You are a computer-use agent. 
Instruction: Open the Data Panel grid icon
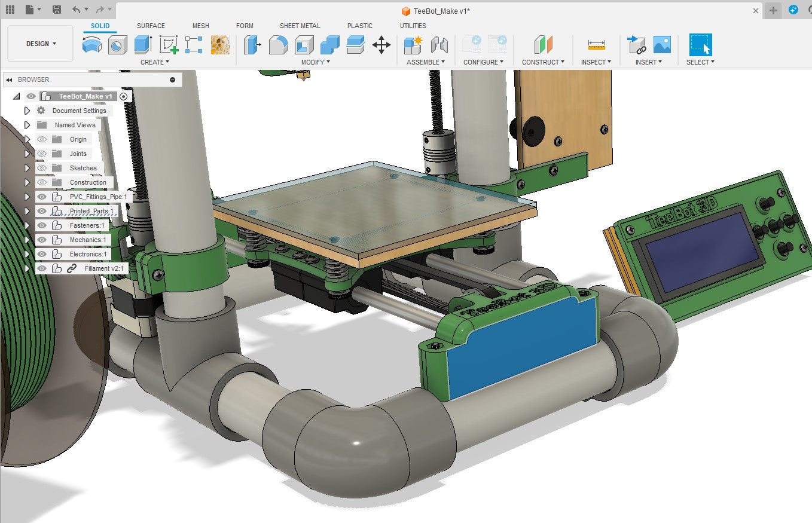coord(10,10)
